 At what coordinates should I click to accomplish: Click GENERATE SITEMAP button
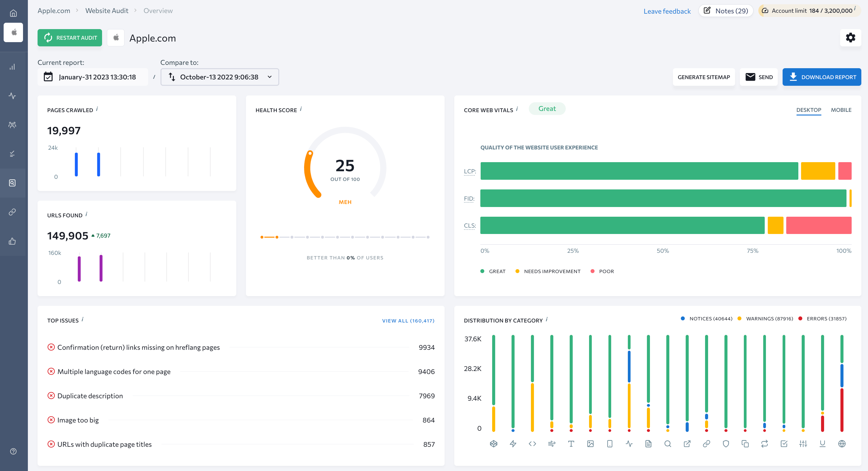click(704, 77)
